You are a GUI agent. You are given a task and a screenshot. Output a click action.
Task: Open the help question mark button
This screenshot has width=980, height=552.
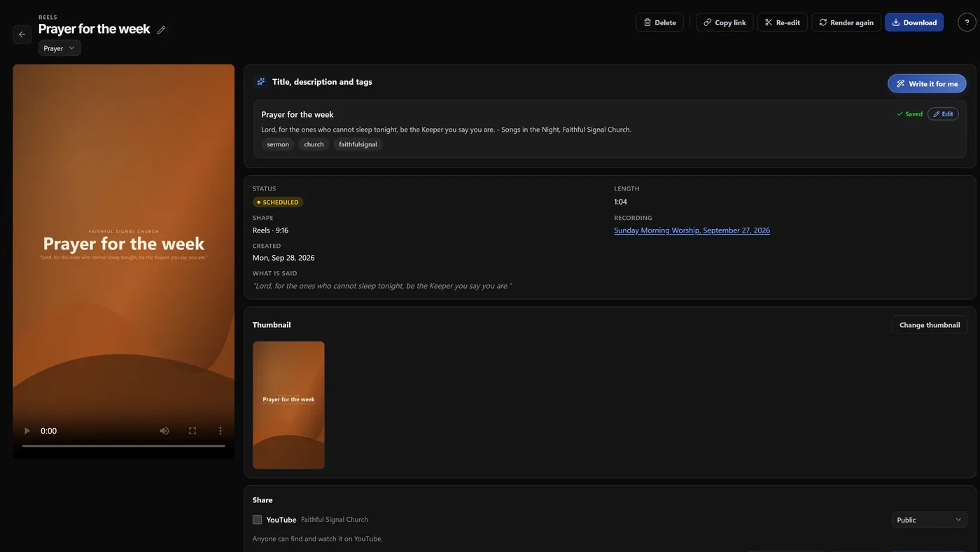[967, 22]
